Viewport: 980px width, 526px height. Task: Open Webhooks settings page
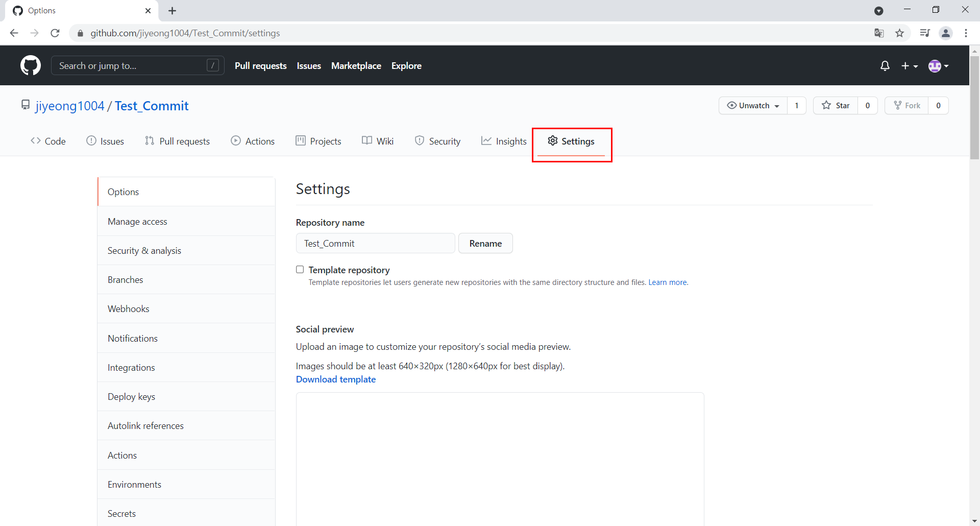click(x=186, y=309)
